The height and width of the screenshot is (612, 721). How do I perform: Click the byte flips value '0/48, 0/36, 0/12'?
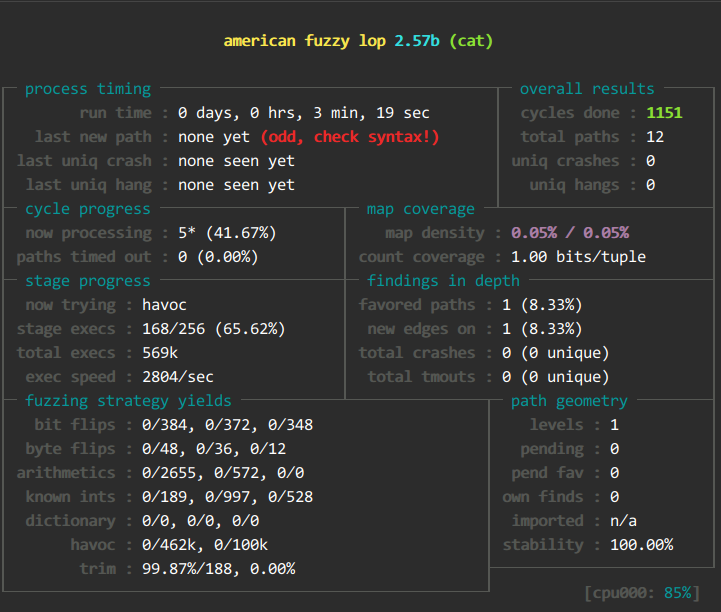point(214,449)
